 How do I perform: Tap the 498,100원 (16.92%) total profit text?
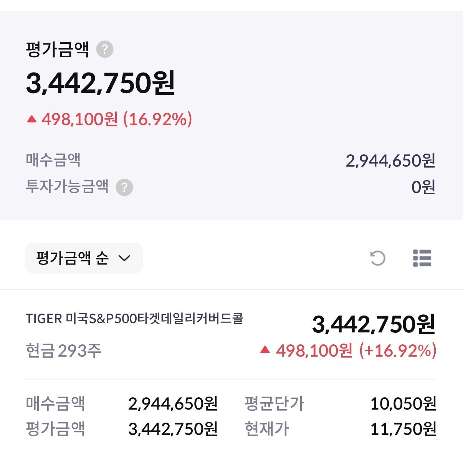117,119
